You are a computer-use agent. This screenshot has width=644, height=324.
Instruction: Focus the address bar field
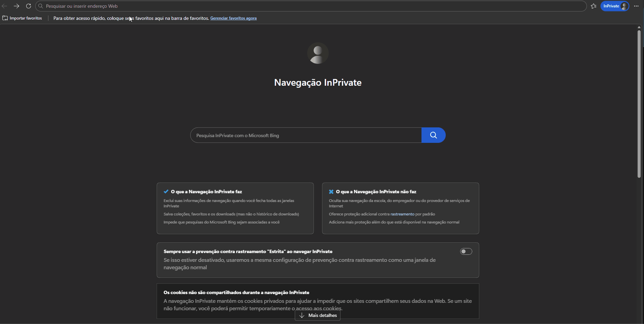click(x=311, y=6)
